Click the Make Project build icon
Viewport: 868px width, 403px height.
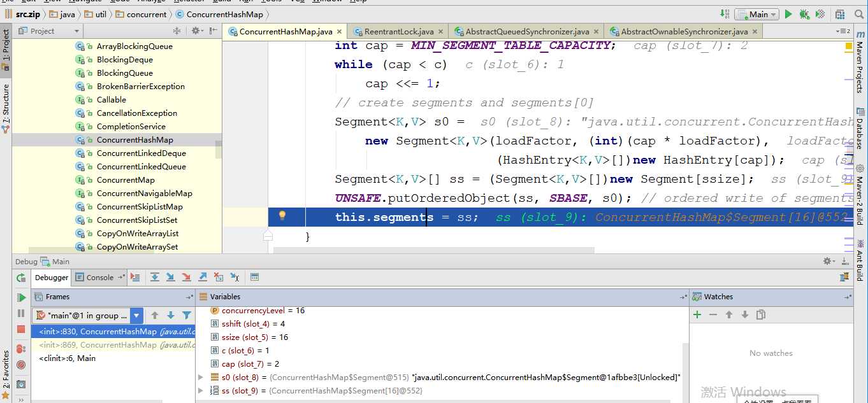(725, 14)
